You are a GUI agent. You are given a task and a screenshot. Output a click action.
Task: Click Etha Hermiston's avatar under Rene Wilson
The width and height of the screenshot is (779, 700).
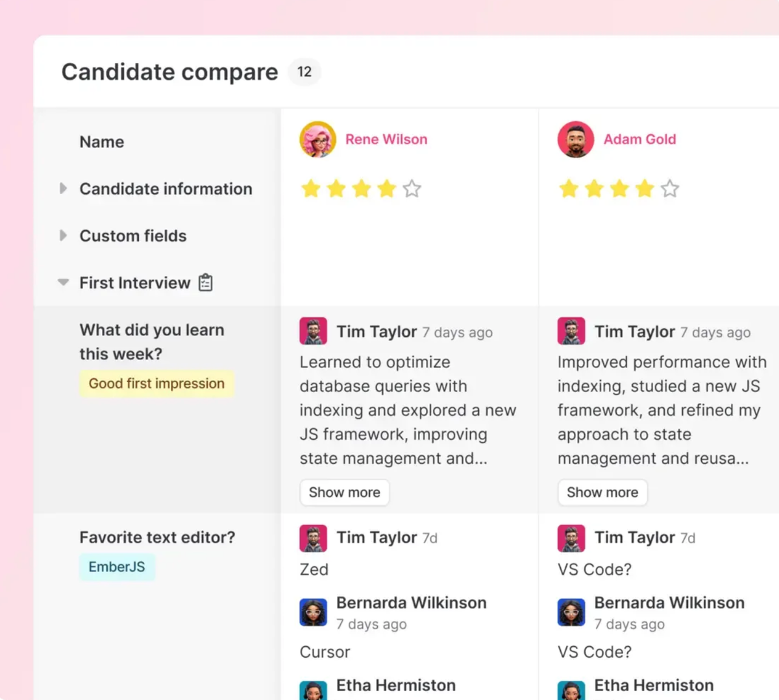(313, 690)
